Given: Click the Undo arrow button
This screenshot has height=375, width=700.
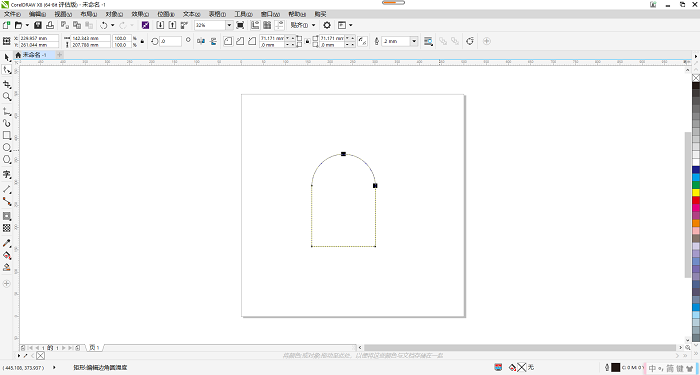Looking at the screenshot, I should coord(104,25).
